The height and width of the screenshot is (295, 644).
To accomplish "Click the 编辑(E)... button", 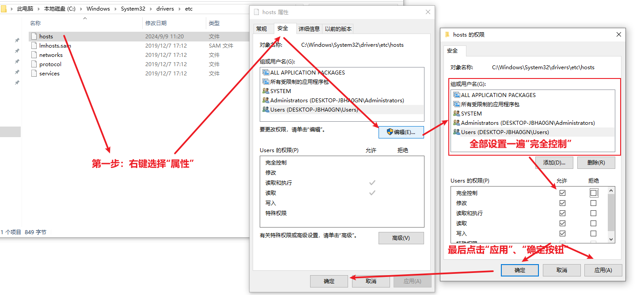I will point(401,132).
